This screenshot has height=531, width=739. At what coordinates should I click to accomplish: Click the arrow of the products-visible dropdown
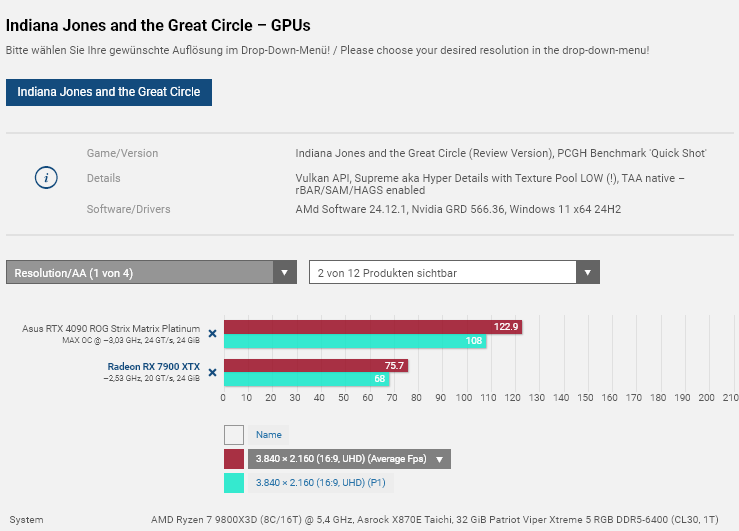tap(588, 272)
